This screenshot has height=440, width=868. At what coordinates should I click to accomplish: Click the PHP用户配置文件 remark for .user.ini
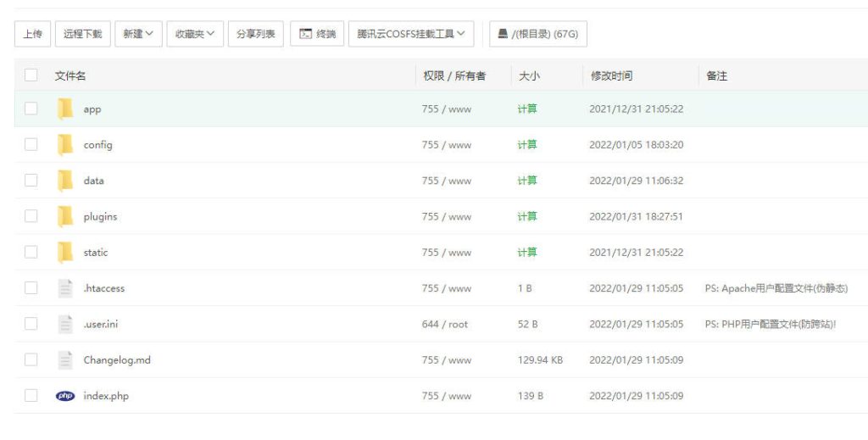pos(771,325)
